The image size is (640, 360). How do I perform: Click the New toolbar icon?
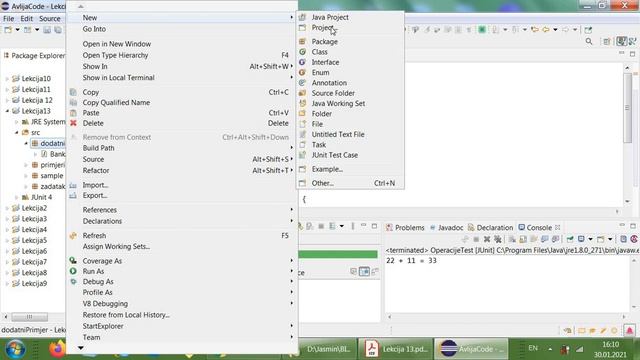8,30
